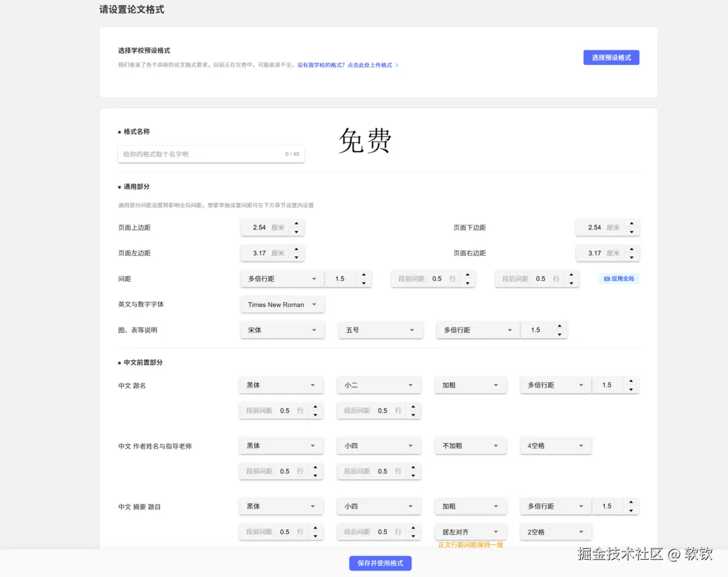728x577 pixels.
Task: Click the 应用全局 action next to 间距
Action: 619,278
